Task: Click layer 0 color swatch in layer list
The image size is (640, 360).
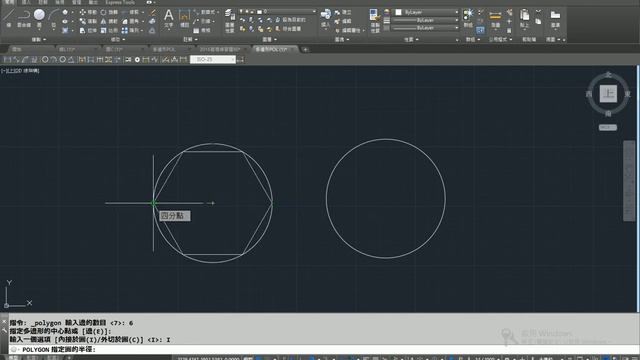Action: pos(259,12)
